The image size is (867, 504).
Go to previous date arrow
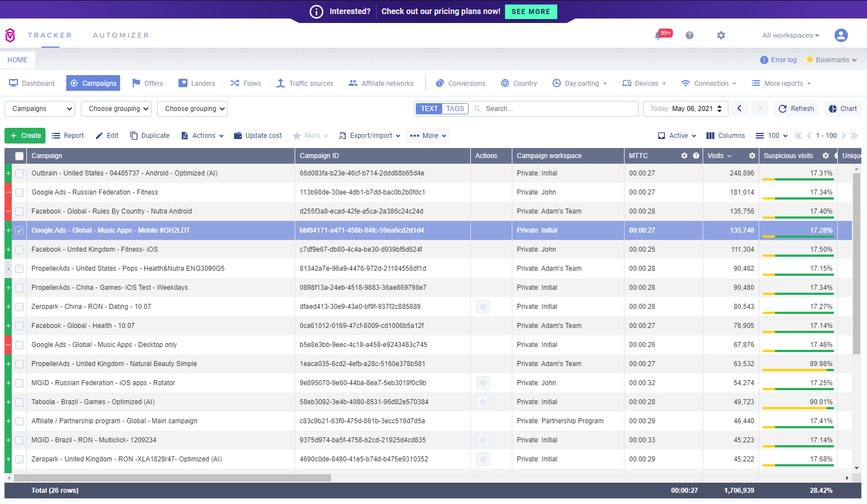[x=740, y=109]
